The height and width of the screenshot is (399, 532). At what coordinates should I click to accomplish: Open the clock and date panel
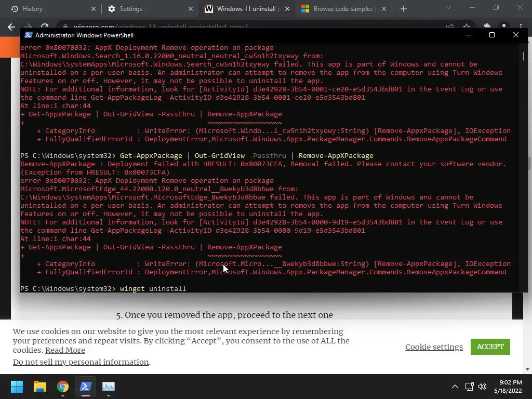(x=508, y=387)
